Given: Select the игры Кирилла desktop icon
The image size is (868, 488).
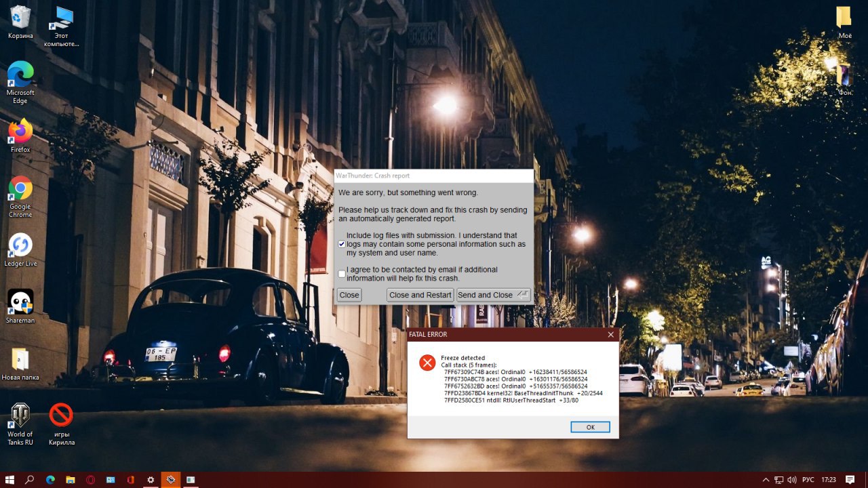Looking at the screenshot, I should coord(61,424).
